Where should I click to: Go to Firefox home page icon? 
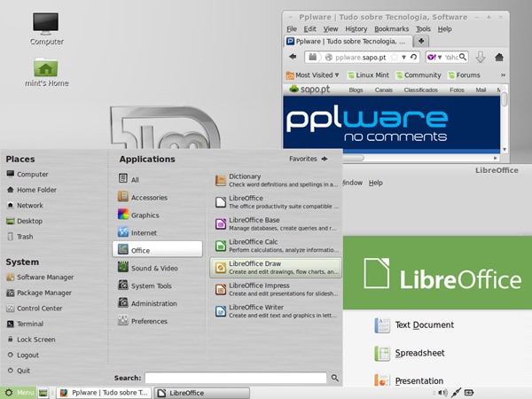(498, 57)
